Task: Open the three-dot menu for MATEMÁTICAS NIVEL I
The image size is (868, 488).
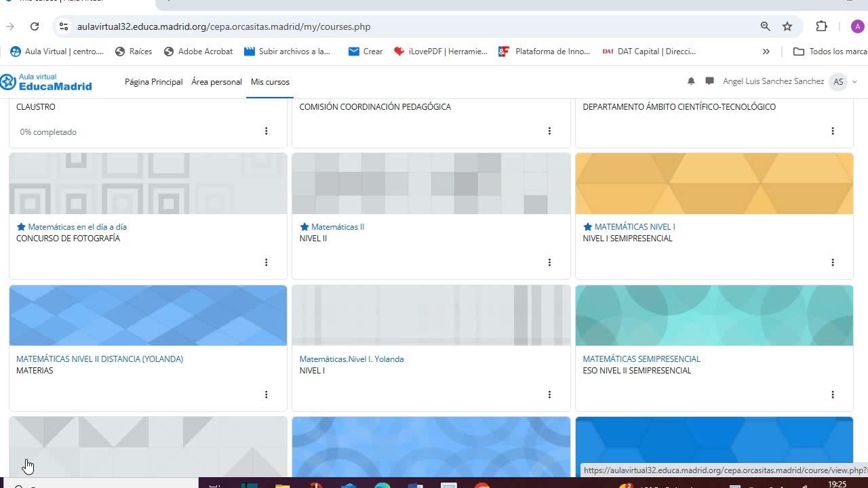Action: (833, 262)
